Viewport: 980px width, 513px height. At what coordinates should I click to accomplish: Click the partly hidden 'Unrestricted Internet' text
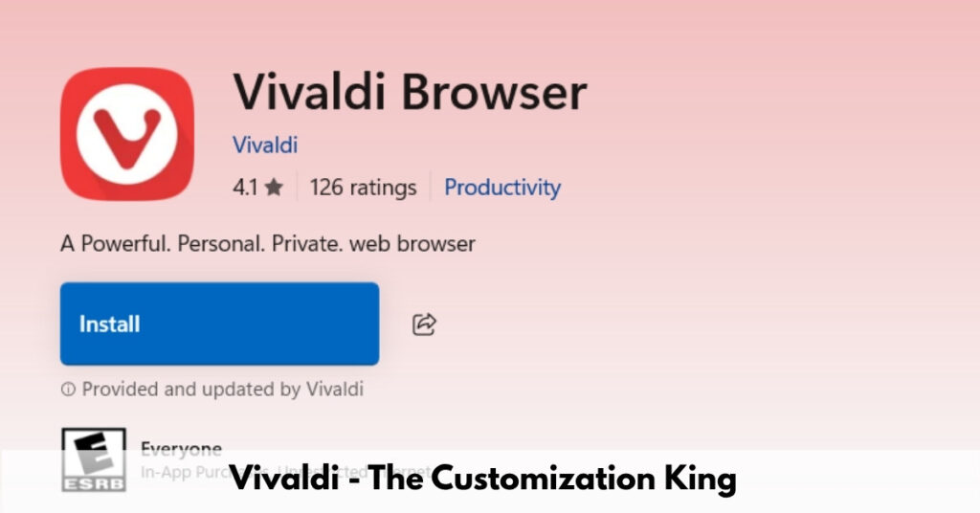tap(355, 471)
